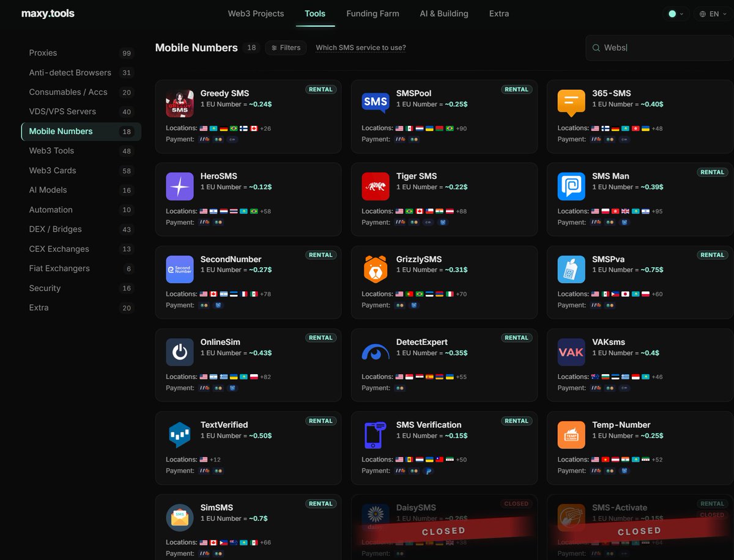Click the TextVerified +12 locations count
Viewport: 734px width, 560px height.
point(215,460)
